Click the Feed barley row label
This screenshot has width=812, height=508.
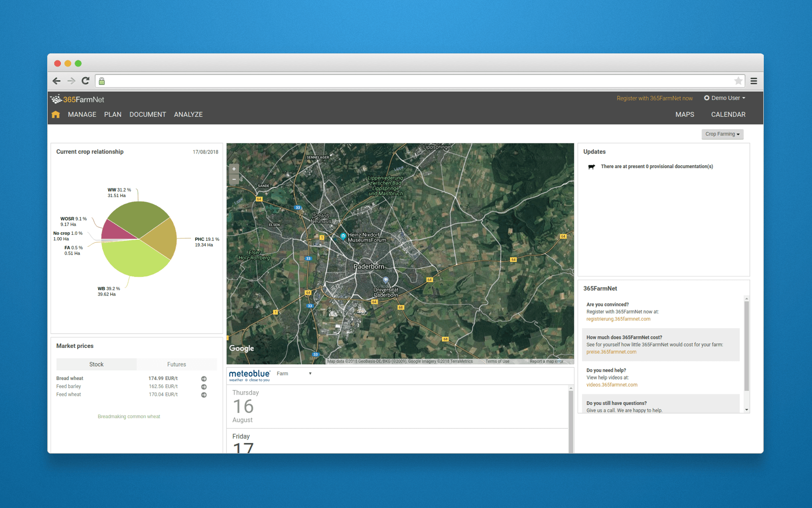(x=69, y=387)
